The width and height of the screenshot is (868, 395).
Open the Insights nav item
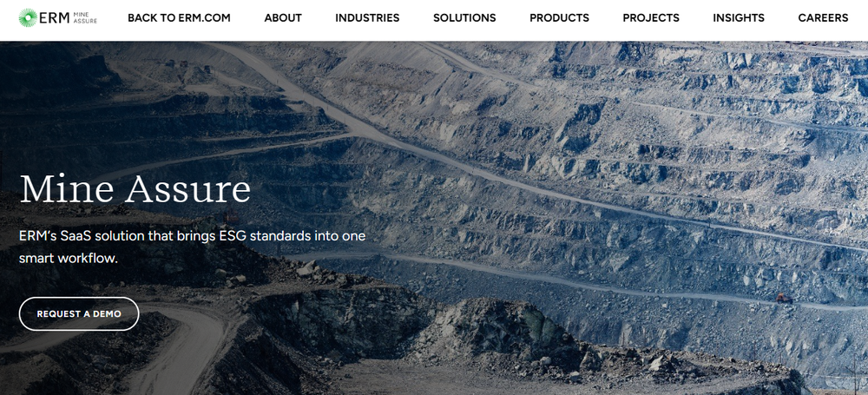pyautogui.click(x=739, y=17)
